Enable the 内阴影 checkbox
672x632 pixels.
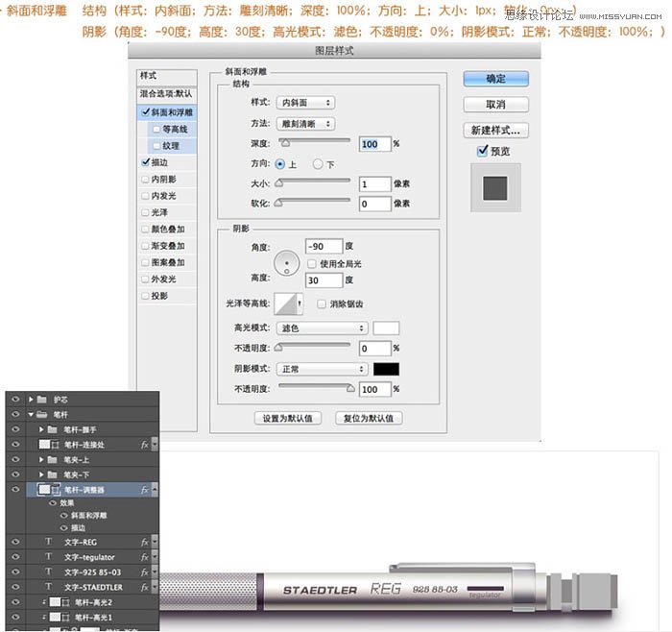[145, 180]
